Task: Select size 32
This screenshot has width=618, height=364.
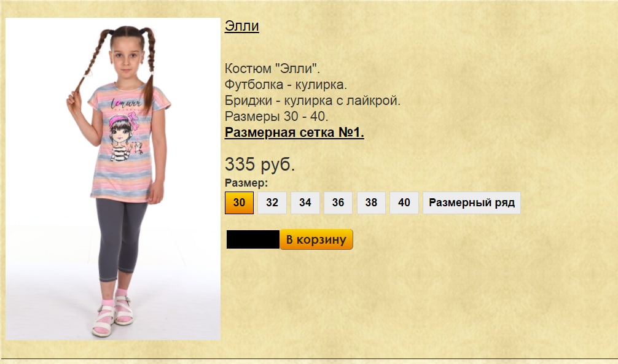Action: click(272, 203)
